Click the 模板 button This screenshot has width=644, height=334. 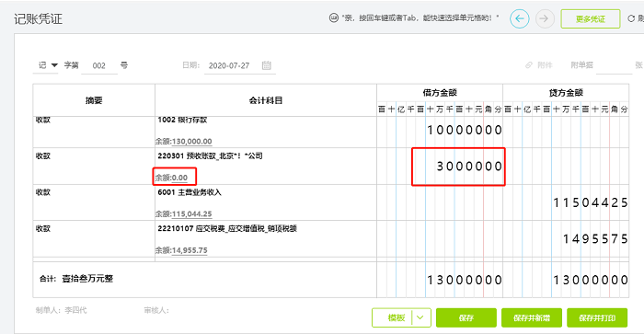click(x=396, y=317)
